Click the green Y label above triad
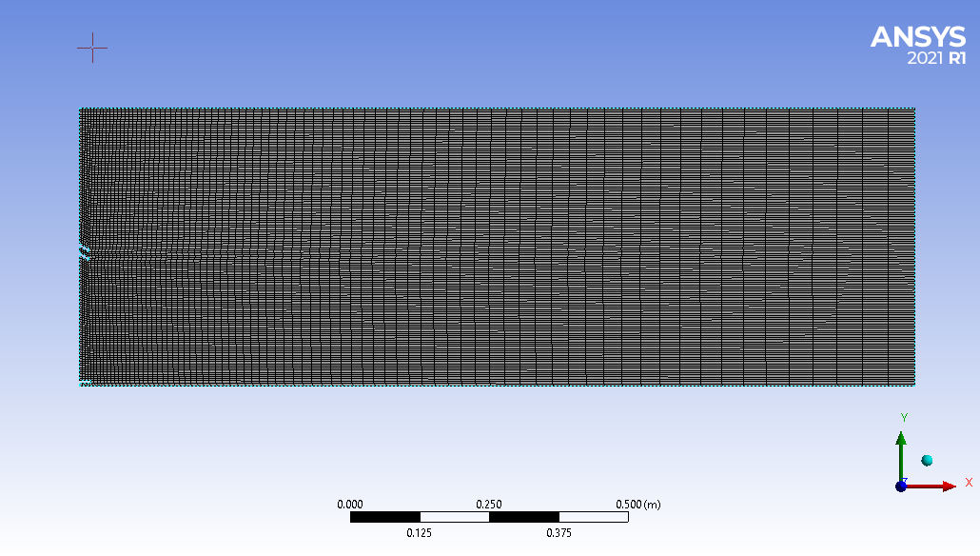 click(903, 418)
